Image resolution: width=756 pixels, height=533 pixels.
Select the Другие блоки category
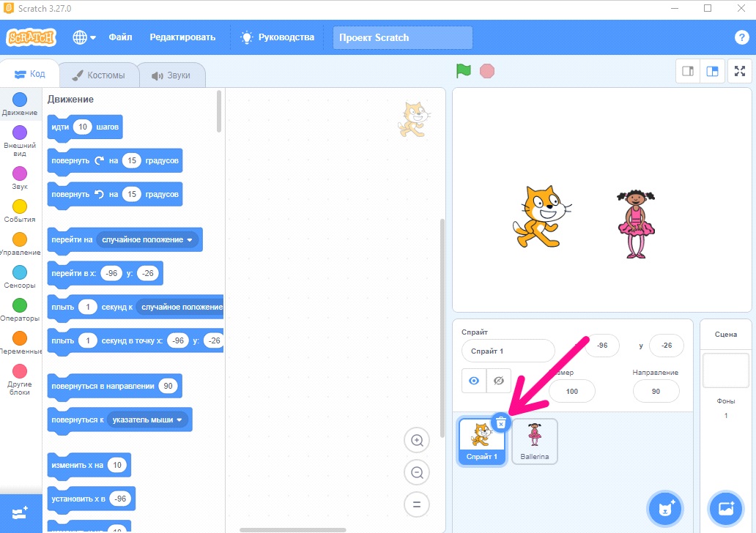coord(20,380)
